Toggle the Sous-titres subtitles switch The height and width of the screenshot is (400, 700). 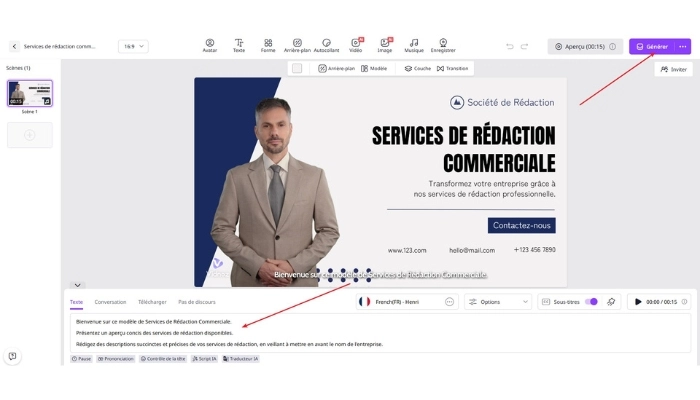[x=591, y=302]
